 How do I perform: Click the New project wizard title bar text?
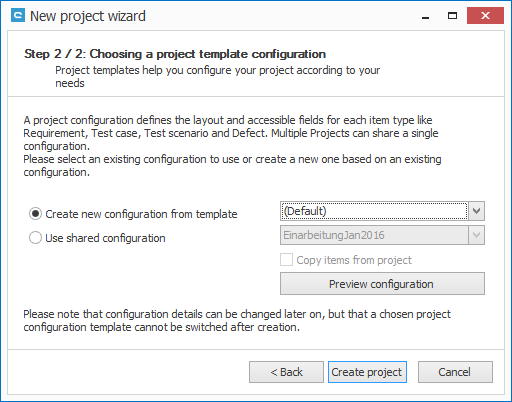(88, 16)
